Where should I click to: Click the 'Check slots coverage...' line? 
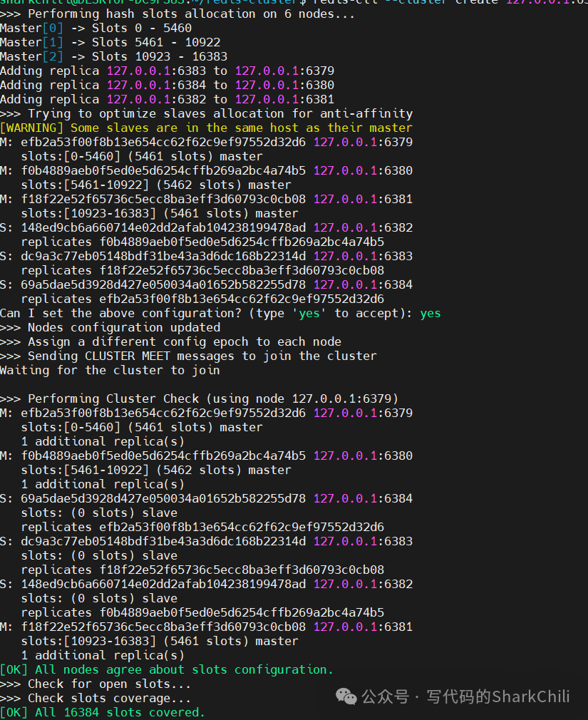click(x=96, y=698)
